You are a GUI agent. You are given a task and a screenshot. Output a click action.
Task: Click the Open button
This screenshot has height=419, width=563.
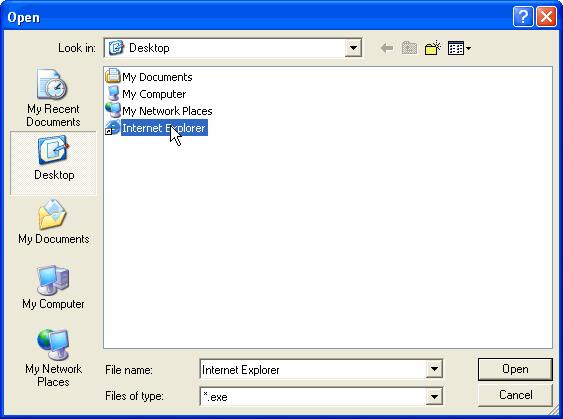click(515, 369)
